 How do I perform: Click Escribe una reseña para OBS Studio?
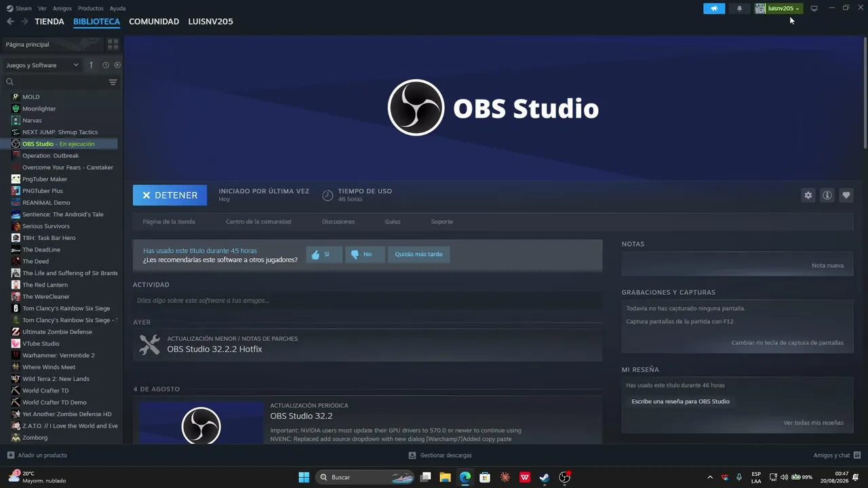point(680,401)
